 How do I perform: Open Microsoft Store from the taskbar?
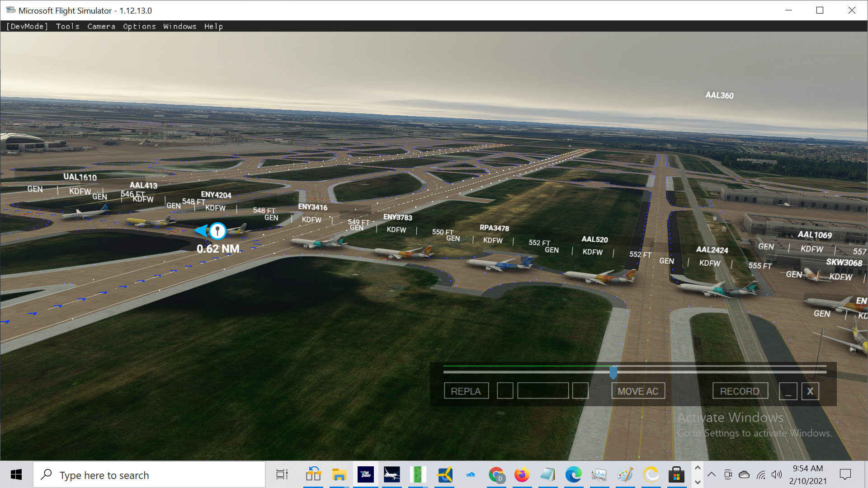676,474
